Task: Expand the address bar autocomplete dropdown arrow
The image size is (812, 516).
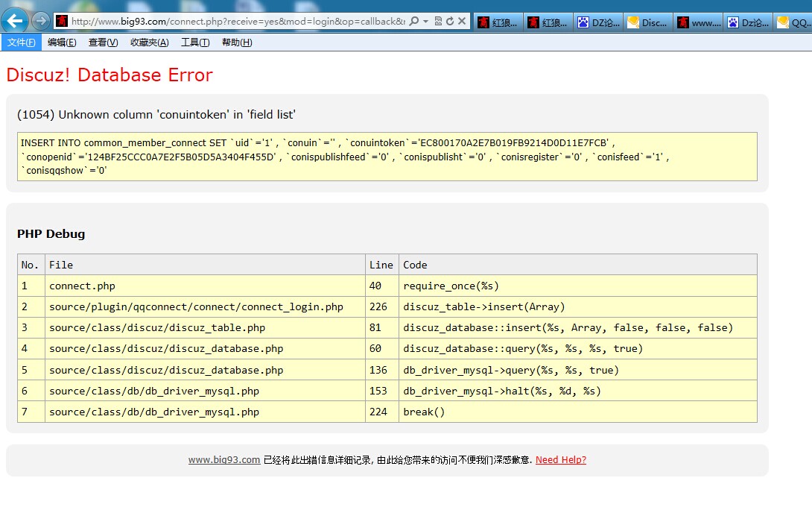Action: pos(425,22)
